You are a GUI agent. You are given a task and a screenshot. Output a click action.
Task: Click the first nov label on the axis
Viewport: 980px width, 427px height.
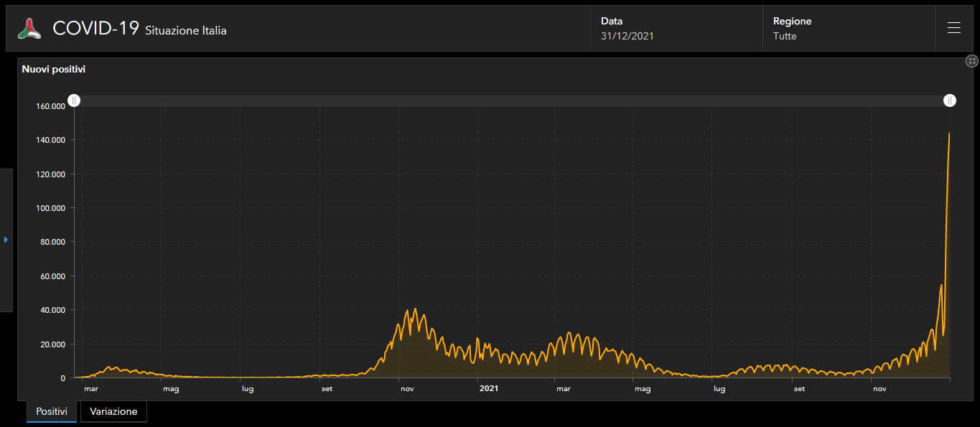[407, 389]
